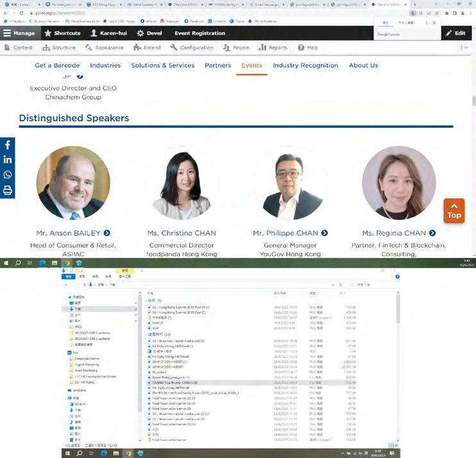Screen dimensions: 476x458
Task: Open the Structure admin menu
Action: [x=59, y=47]
